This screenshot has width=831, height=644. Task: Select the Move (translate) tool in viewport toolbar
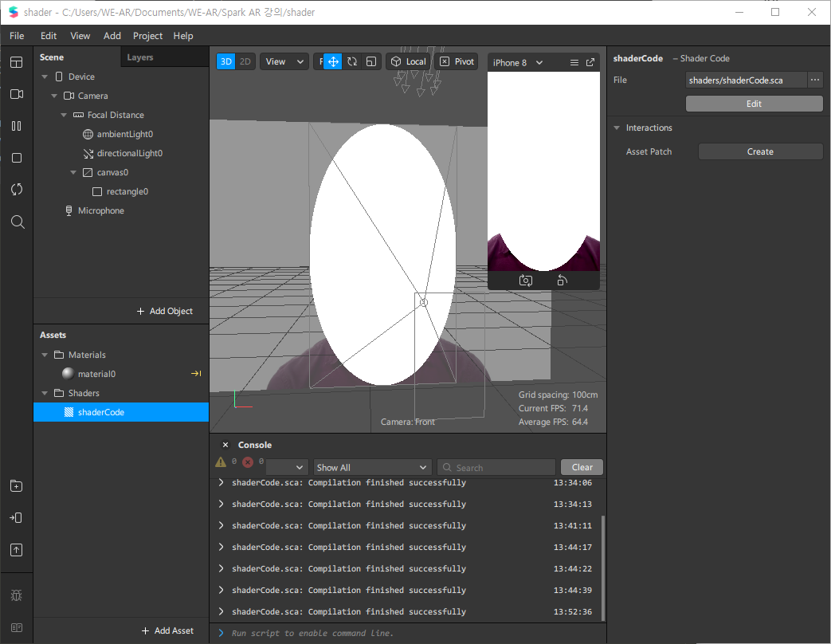[332, 61]
